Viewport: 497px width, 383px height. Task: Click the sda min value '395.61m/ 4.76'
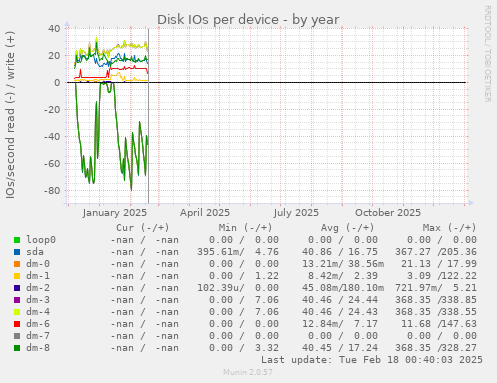238,252
